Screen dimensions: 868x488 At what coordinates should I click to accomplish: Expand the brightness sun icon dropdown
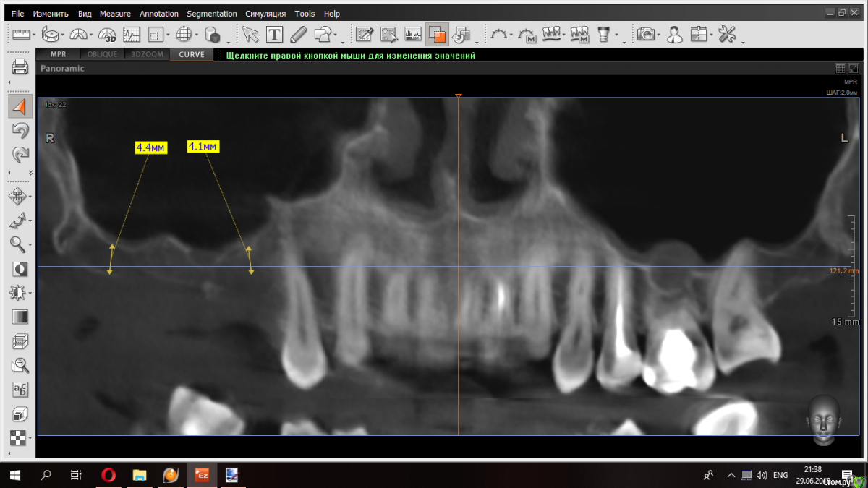(30, 294)
